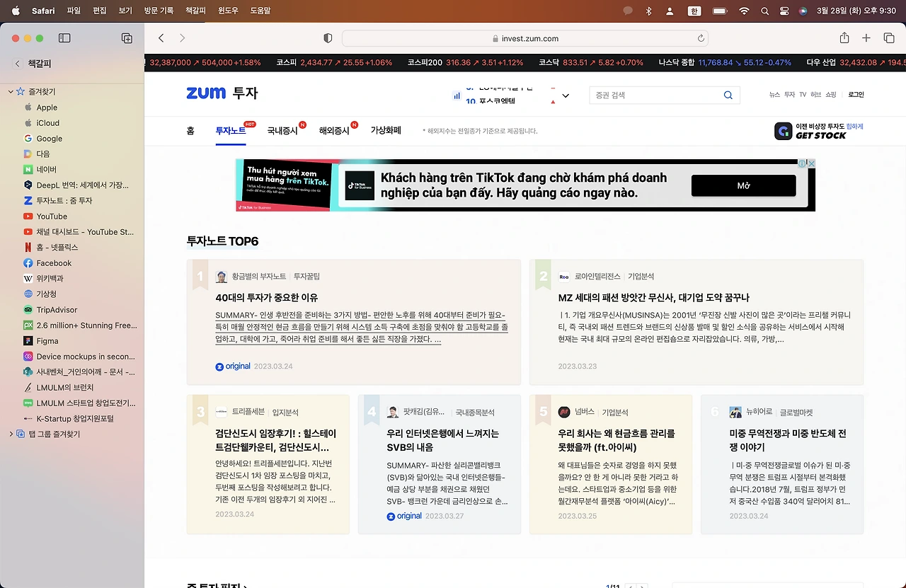Image resolution: width=906 pixels, height=588 pixels.
Task: Open Control Center in the menu bar
Action: tap(784, 11)
